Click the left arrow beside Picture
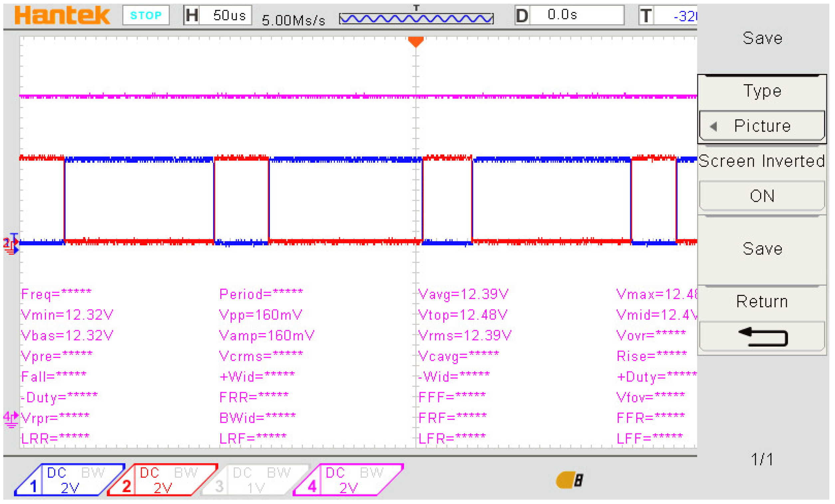The width and height of the screenshot is (835, 504). tap(713, 126)
